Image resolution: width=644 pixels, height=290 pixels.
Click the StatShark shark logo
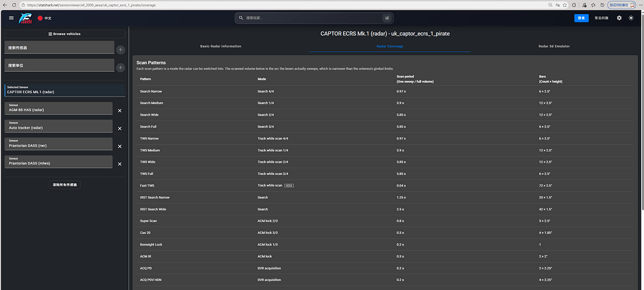click(x=26, y=18)
